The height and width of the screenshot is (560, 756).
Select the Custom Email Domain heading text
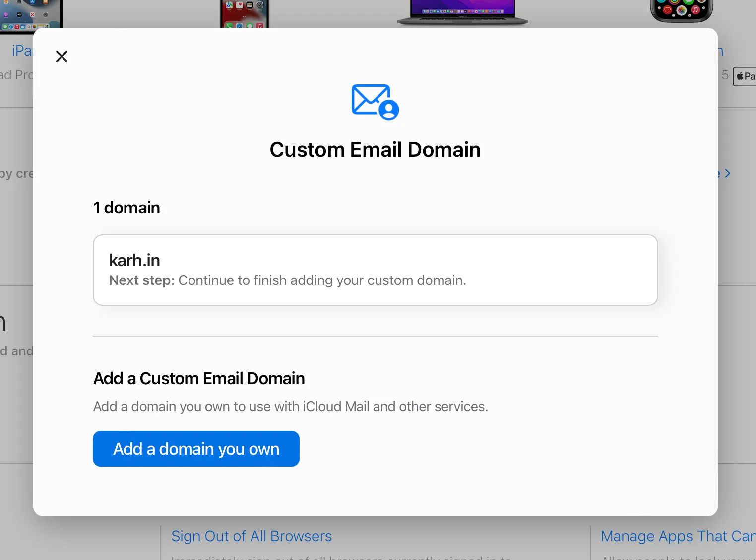pos(375,150)
